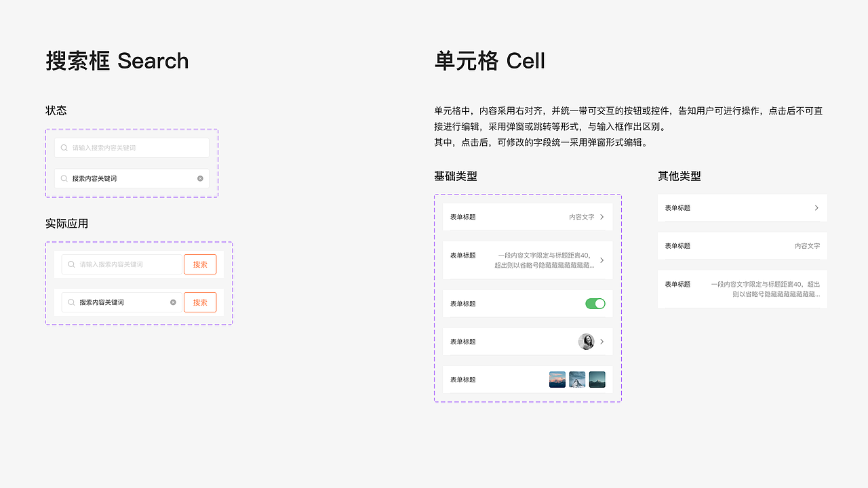
Task: Enable the switch on the 表单标题 toggle cell
Action: [x=595, y=304]
